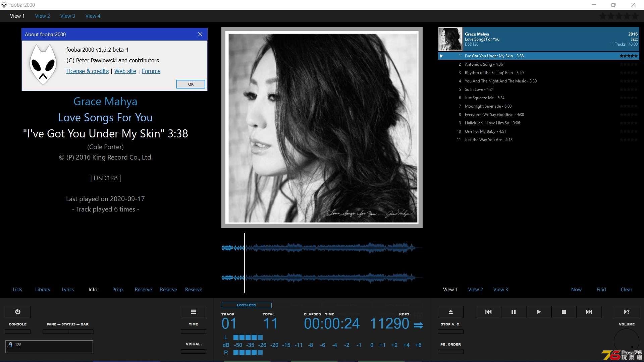Select track Antonio's Song - 4:36
644x362 pixels.
[x=538, y=64]
